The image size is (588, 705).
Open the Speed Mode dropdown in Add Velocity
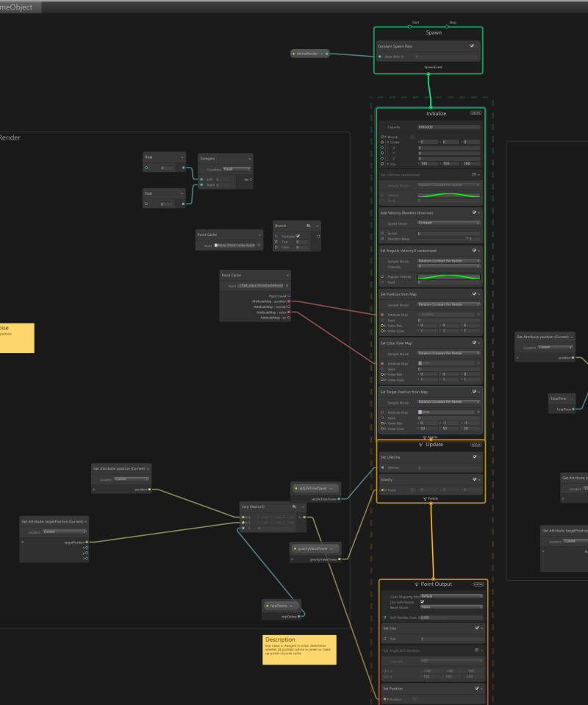point(448,223)
